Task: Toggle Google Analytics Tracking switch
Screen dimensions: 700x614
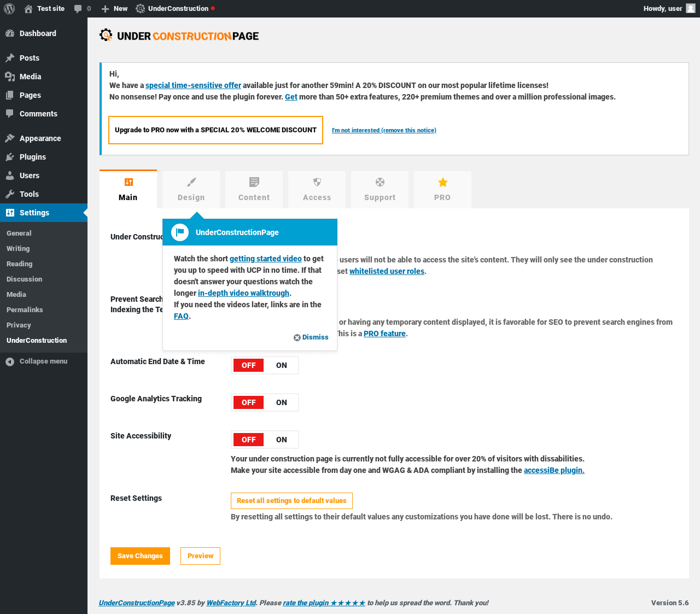Action: coord(265,402)
